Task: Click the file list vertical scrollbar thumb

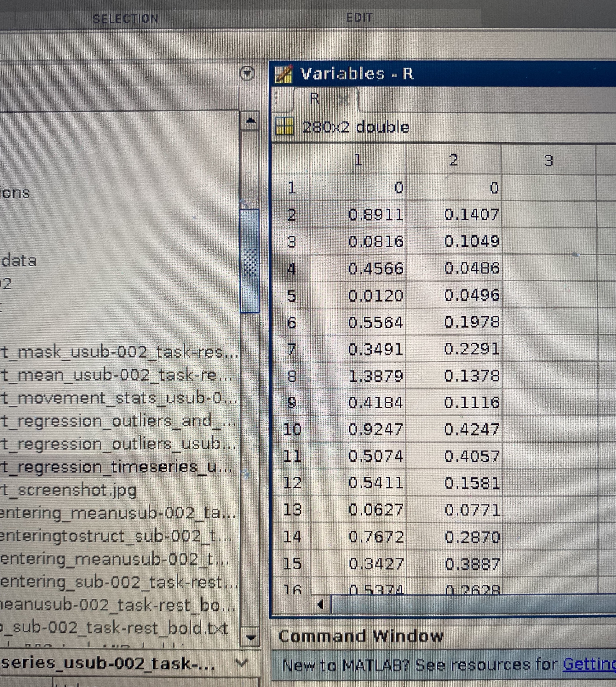Action: (x=250, y=261)
